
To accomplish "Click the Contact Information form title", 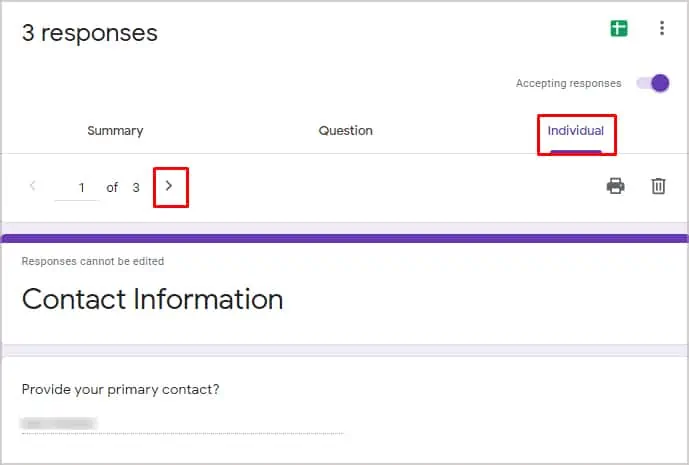I will (x=152, y=300).
